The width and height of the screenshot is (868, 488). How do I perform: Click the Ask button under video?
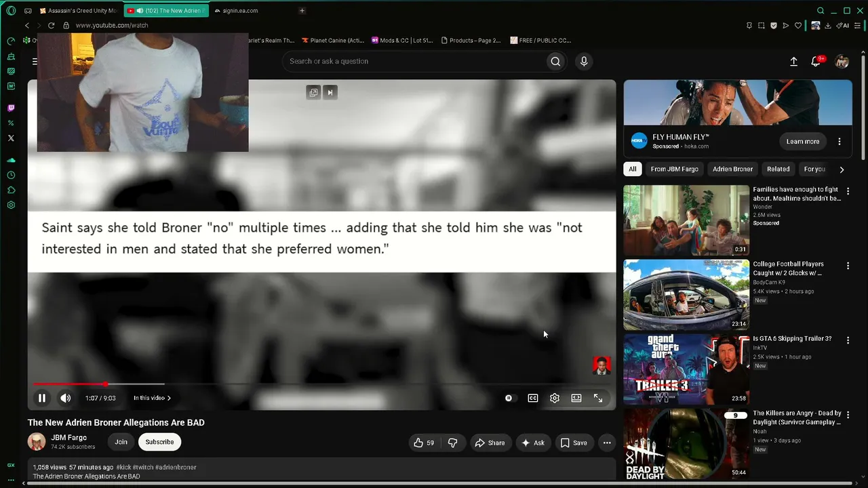click(x=532, y=443)
